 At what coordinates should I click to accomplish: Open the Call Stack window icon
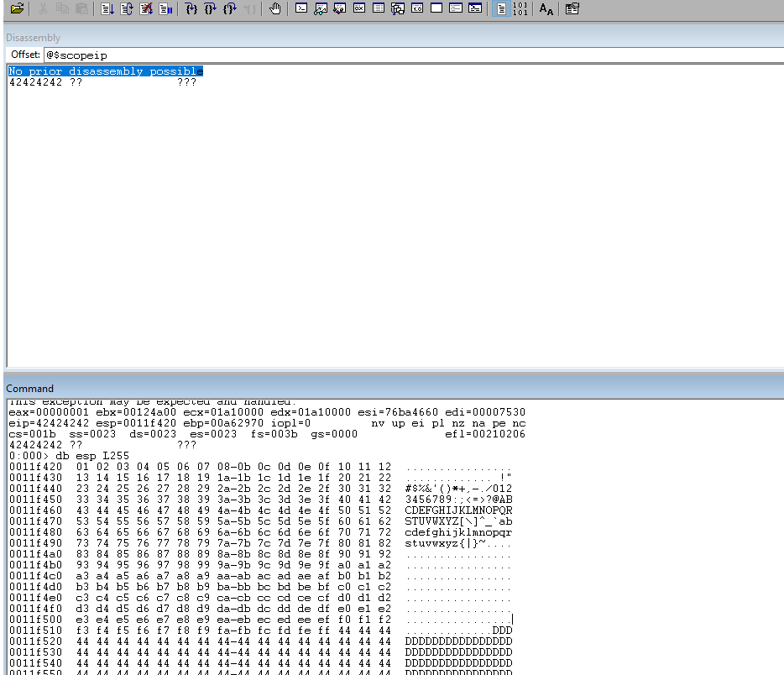[398, 9]
